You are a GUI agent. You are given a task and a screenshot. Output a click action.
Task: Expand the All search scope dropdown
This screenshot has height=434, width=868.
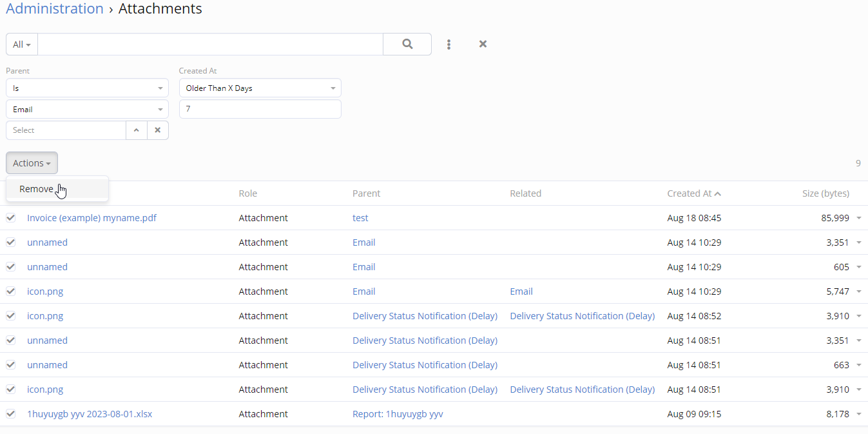point(22,44)
